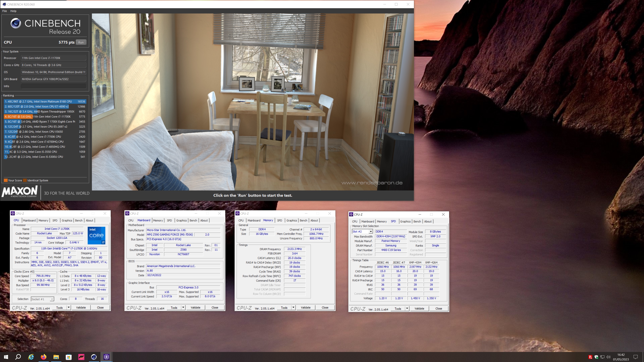The width and height of the screenshot is (644, 362).
Task: Switch to Cinebench taskbar icon
Action: point(94,357)
